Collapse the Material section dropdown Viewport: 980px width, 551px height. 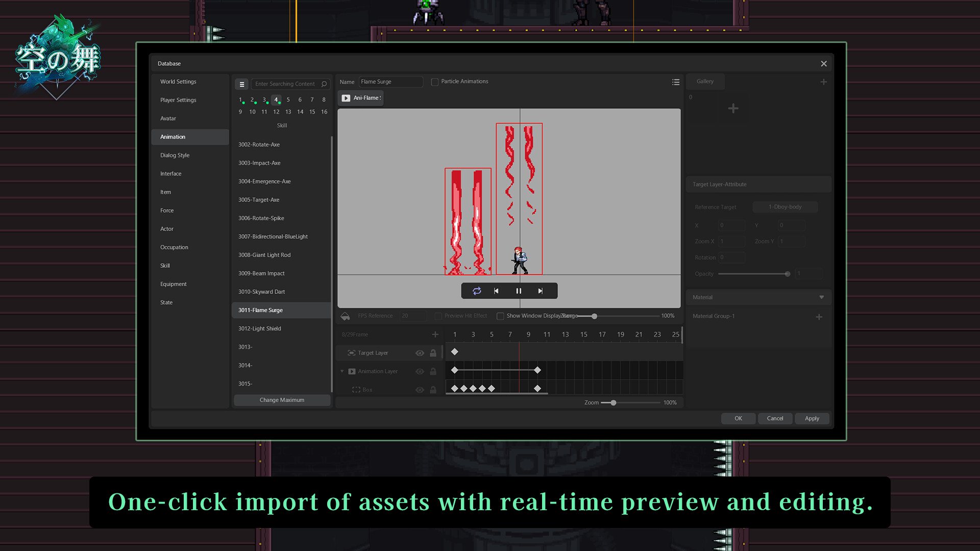[821, 297]
